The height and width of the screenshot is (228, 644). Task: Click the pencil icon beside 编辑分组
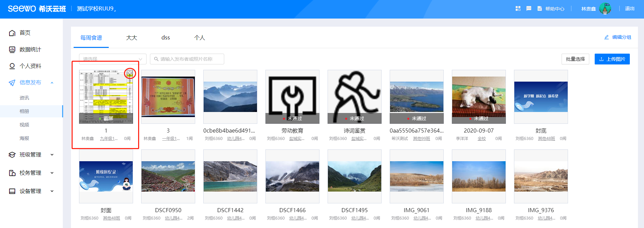[x=607, y=37]
